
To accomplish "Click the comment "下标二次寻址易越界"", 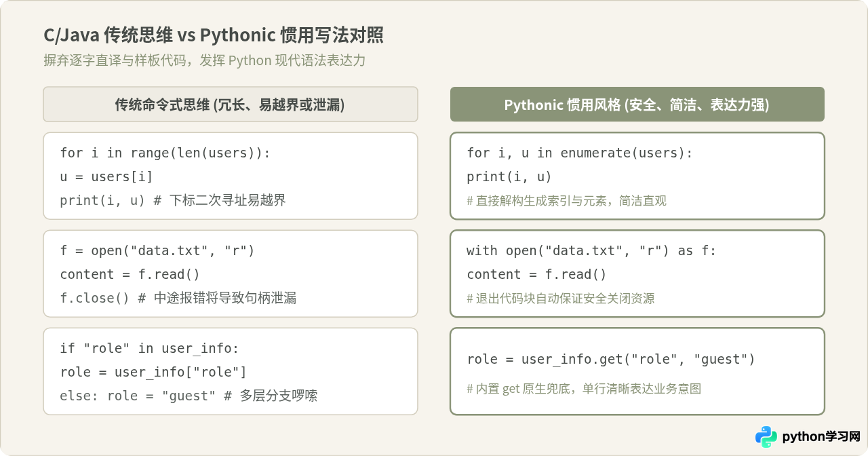I will (x=227, y=200).
